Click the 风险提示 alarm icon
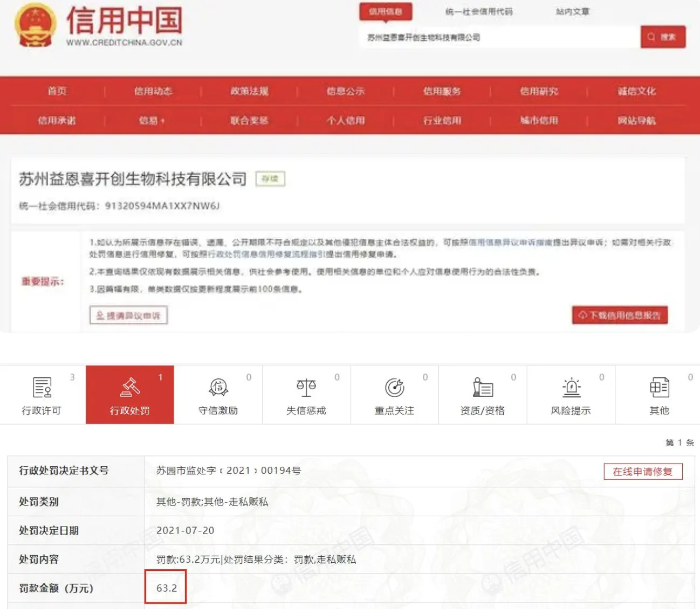Viewport: 700px width, 609px height. [x=571, y=387]
